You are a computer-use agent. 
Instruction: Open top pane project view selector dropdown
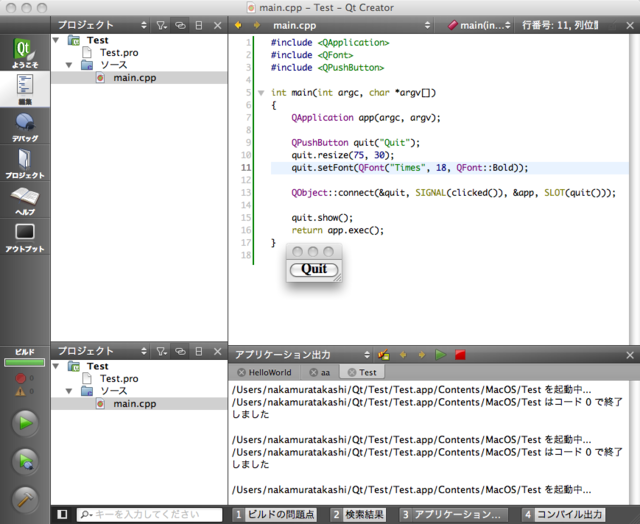pos(101,25)
